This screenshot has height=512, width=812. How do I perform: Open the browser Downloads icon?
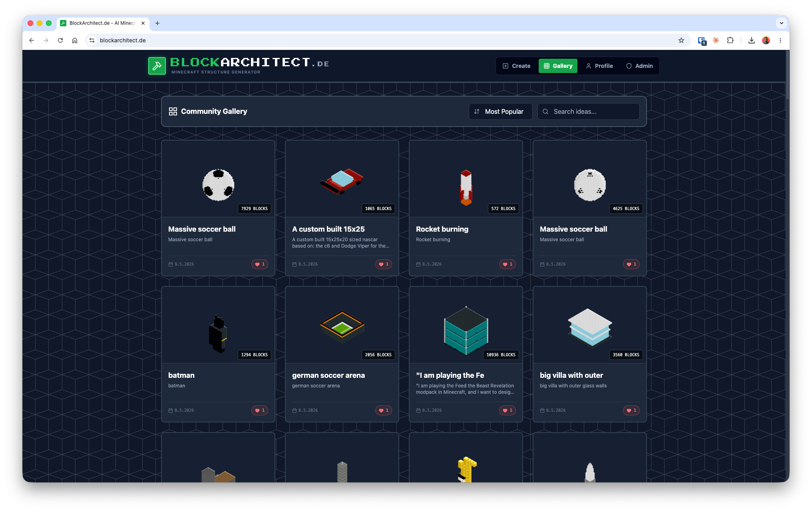tap(752, 40)
